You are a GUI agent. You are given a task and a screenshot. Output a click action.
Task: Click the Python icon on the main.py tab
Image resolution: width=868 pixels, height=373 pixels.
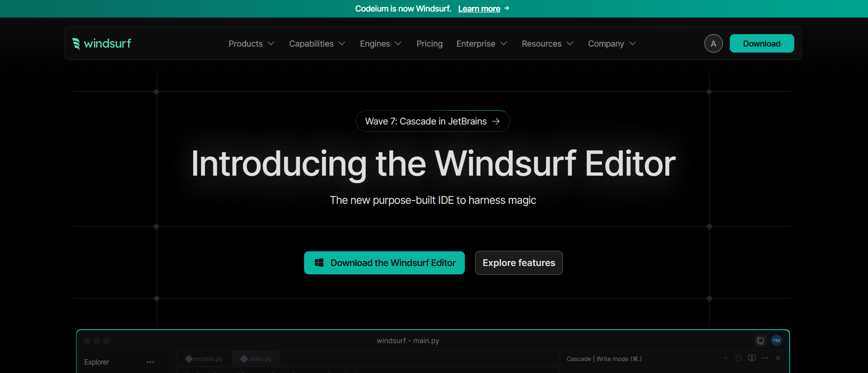[x=244, y=359]
